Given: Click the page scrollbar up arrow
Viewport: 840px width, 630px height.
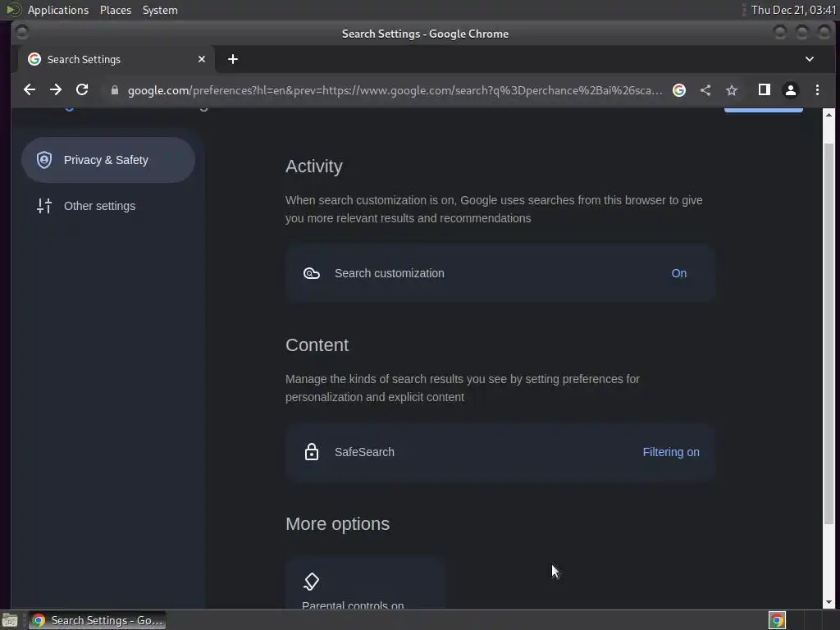Looking at the screenshot, I should tap(829, 115).
